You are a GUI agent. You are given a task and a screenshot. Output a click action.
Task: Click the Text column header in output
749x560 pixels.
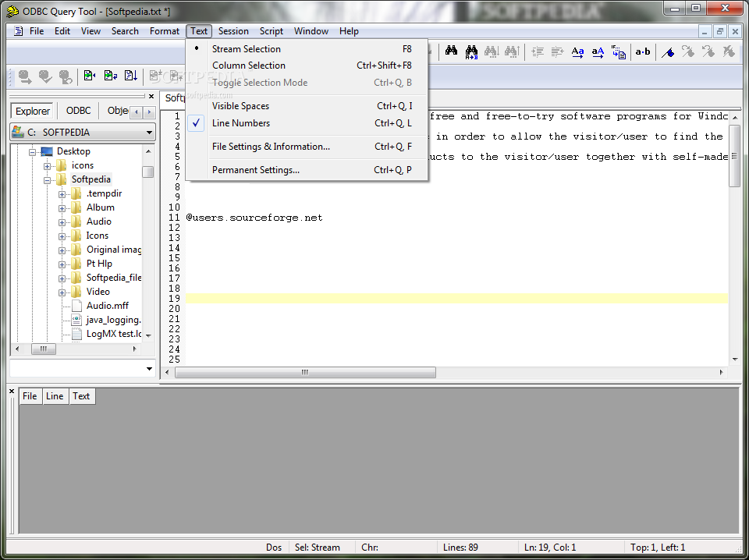pos(81,395)
